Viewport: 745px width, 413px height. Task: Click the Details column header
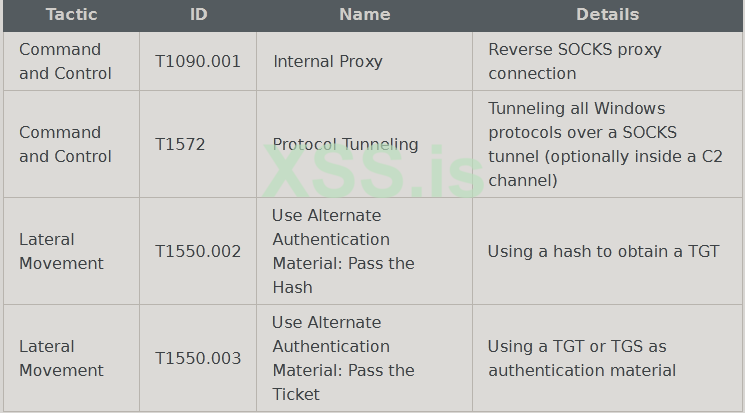[x=607, y=15]
